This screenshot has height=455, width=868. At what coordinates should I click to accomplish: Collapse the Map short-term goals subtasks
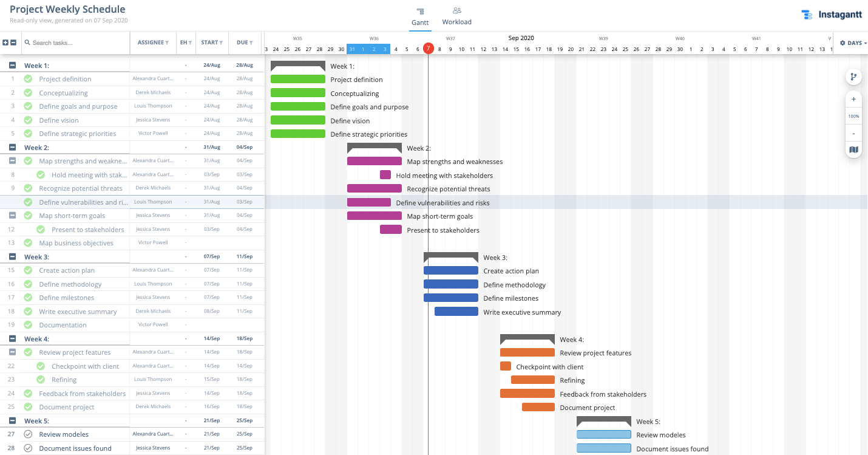[12, 215]
